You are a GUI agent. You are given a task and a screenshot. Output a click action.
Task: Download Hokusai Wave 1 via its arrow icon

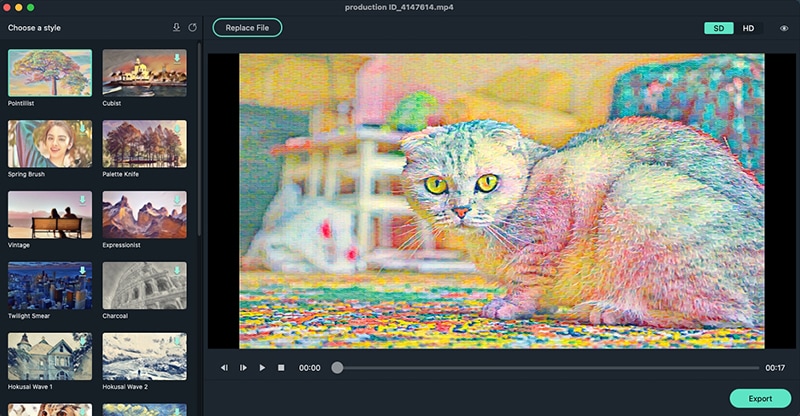tap(83, 342)
